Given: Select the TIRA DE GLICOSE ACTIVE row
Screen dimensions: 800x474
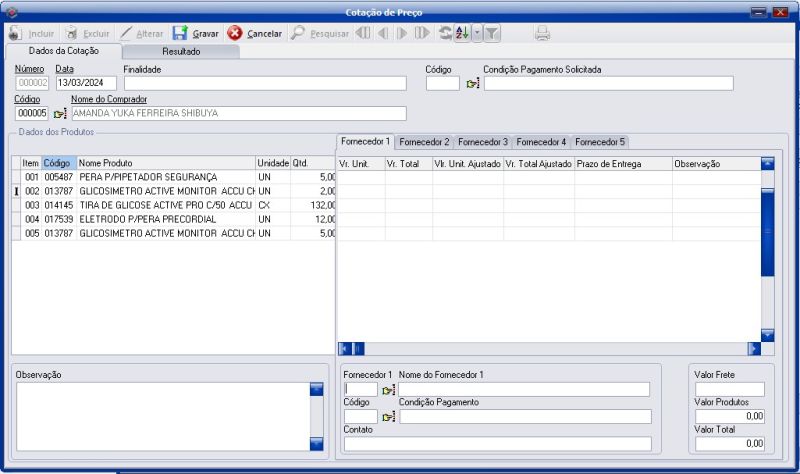Looking at the screenshot, I should pos(165,205).
